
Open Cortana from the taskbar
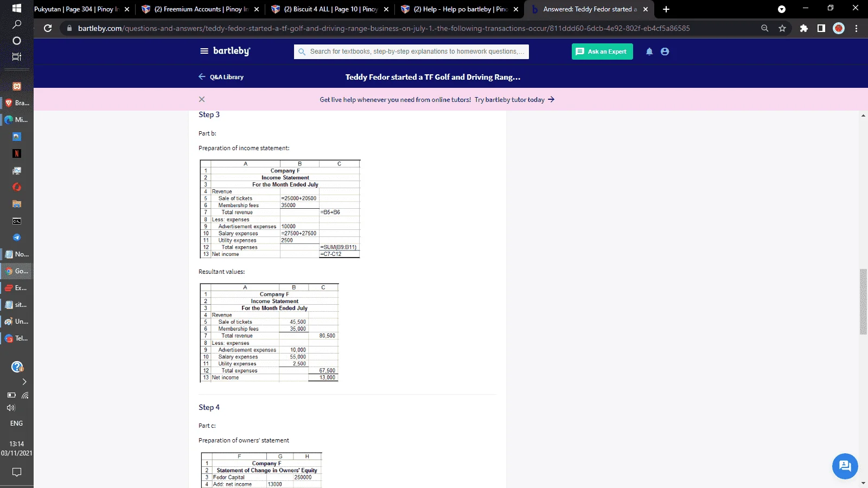click(17, 41)
